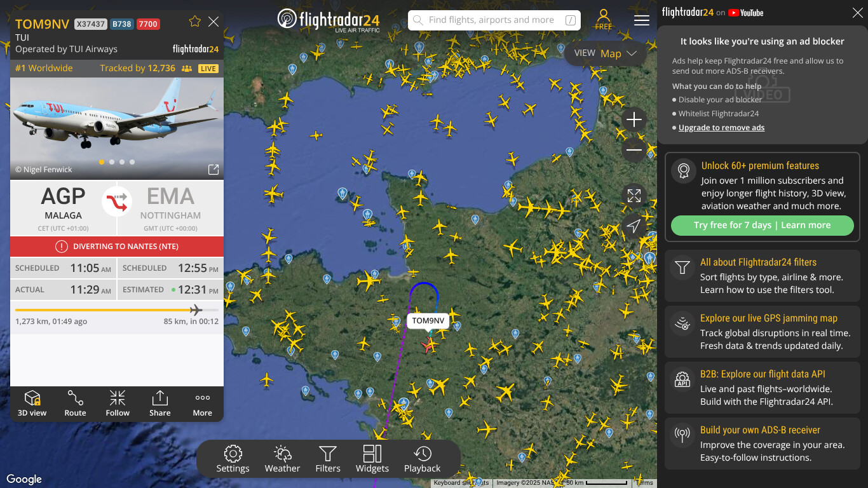Select the TOM9NV map label
868x488 pixels.
coord(428,321)
